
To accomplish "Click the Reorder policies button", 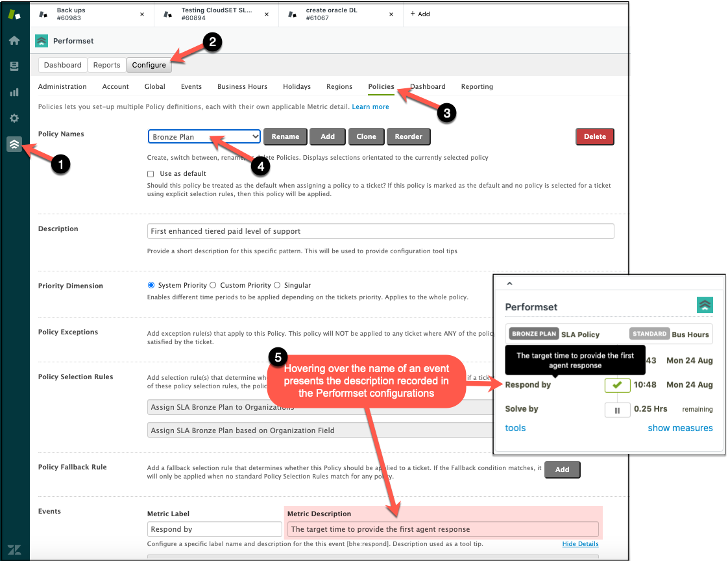I will pos(409,136).
